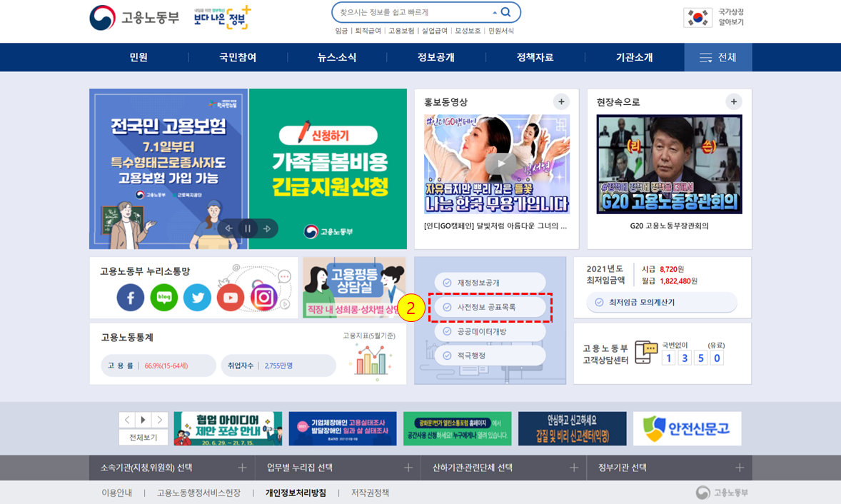Image resolution: width=841 pixels, height=504 pixels.
Task: Click the employment statistics chart icon
Action: coord(371,361)
